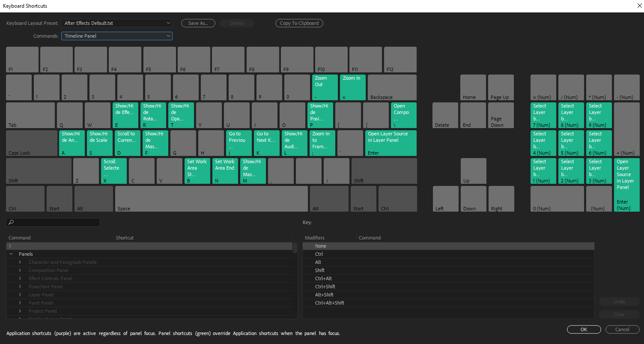Screen dimensions: 644x344
Task: Click the F1 function key
Action: (x=22, y=60)
